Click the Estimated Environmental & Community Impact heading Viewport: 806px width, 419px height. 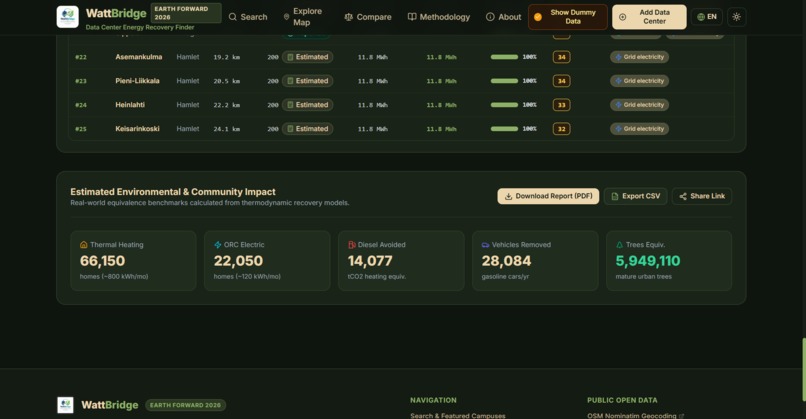click(173, 192)
